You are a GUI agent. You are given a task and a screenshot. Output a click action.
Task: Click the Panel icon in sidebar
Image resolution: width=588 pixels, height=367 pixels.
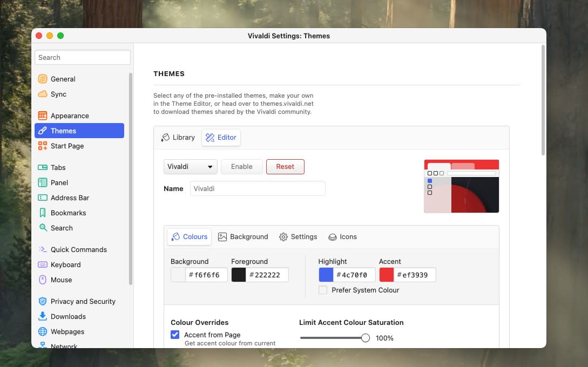click(x=43, y=182)
